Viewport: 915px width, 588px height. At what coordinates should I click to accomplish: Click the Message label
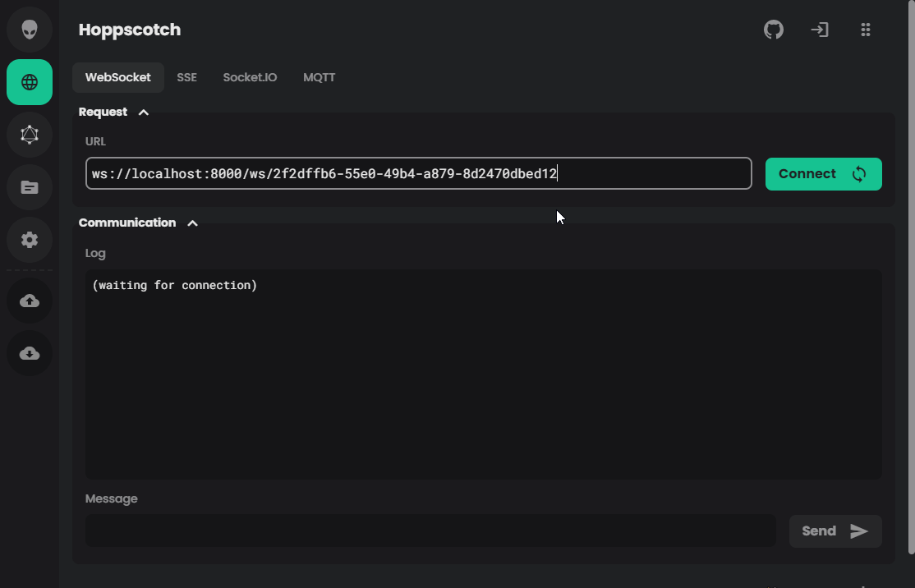(x=112, y=498)
